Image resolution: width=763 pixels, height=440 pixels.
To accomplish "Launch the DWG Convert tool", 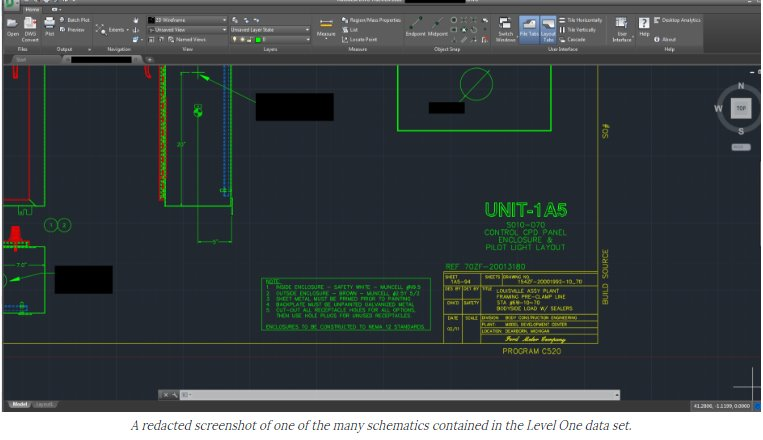I will click(28, 26).
